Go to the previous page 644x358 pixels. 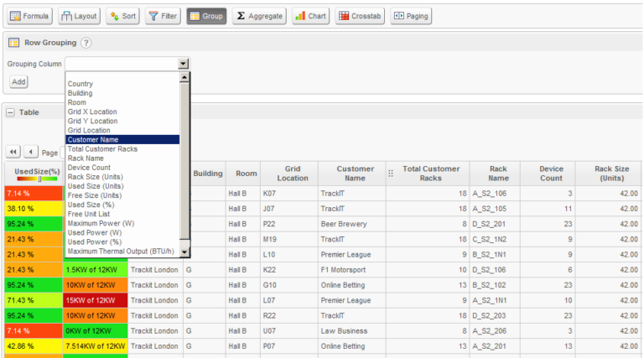click(x=30, y=152)
